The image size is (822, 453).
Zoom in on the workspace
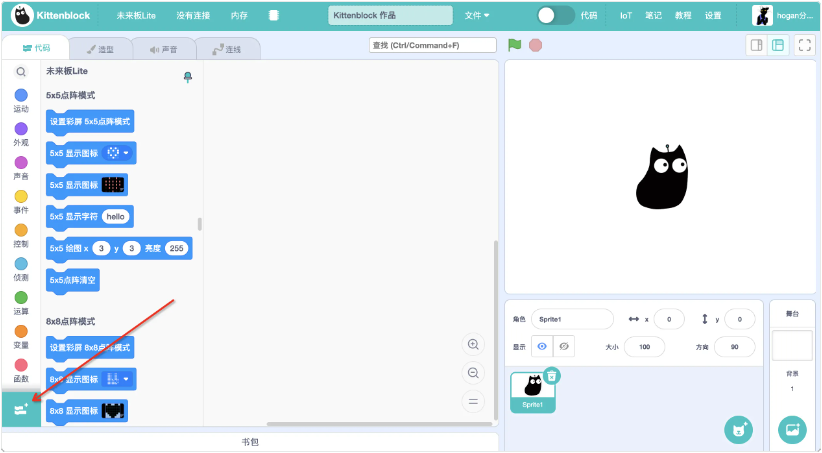tap(473, 344)
